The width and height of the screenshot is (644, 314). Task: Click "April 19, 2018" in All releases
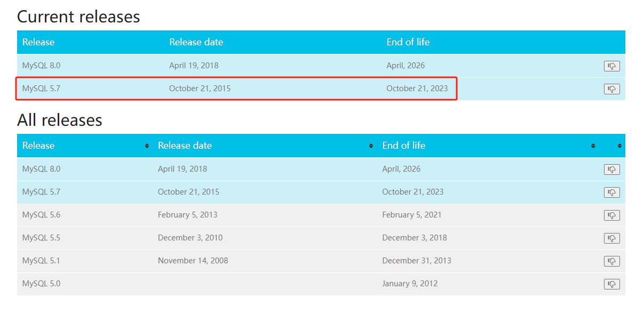click(x=182, y=169)
